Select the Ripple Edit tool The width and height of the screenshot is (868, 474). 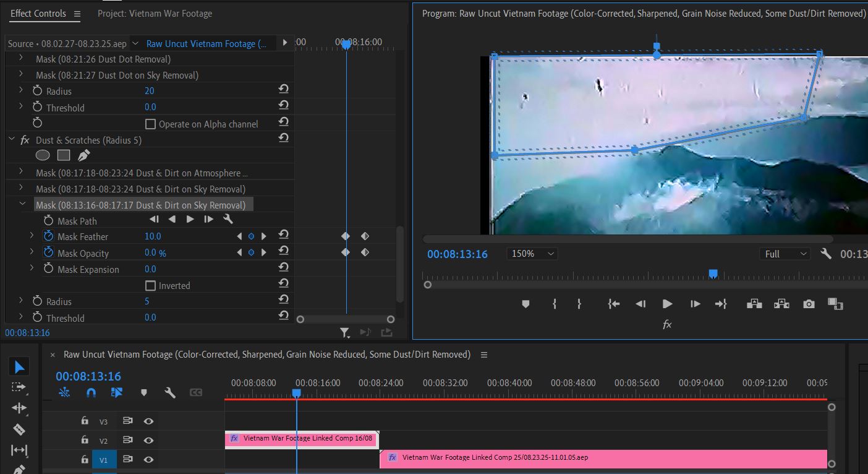click(x=19, y=408)
